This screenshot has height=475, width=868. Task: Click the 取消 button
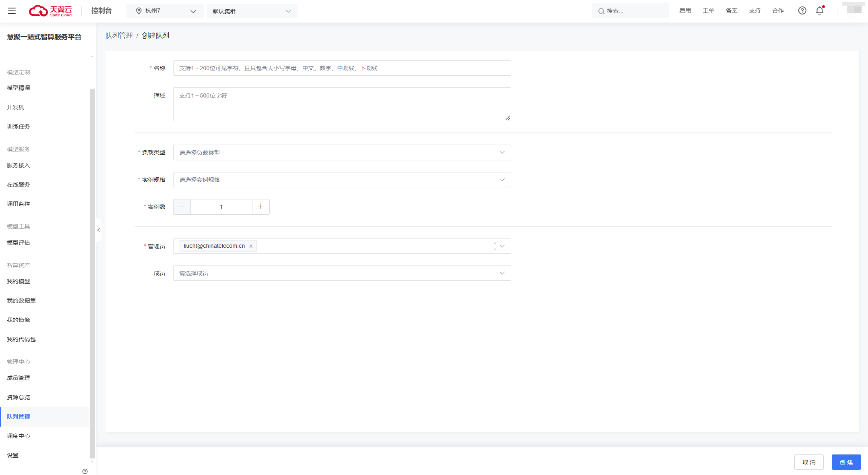(x=809, y=462)
